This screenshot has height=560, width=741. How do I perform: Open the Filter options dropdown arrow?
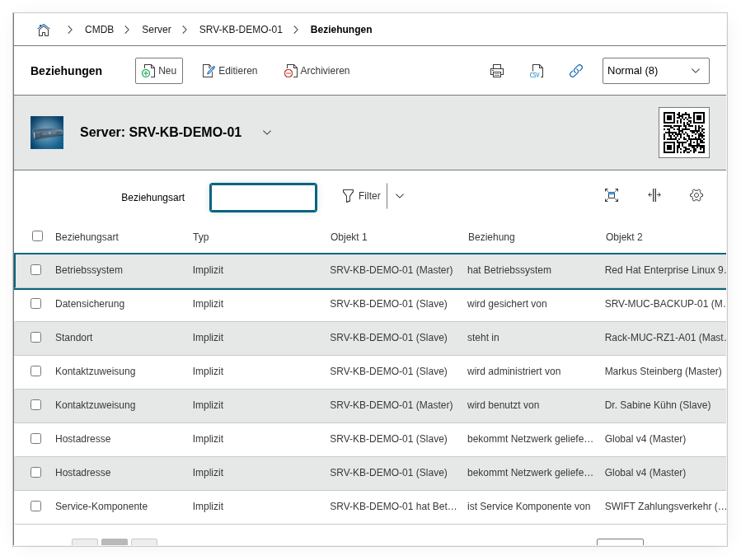400,196
